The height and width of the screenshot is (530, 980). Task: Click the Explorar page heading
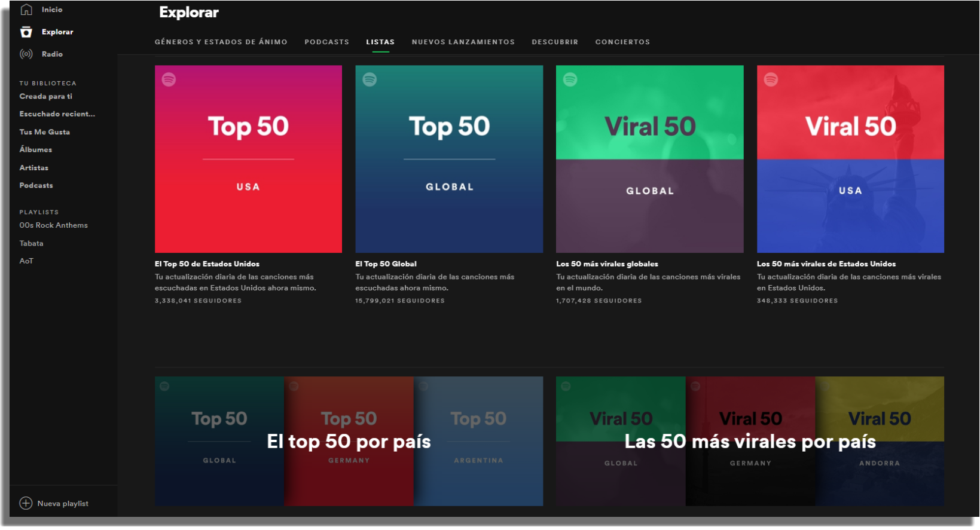tap(189, 13)
